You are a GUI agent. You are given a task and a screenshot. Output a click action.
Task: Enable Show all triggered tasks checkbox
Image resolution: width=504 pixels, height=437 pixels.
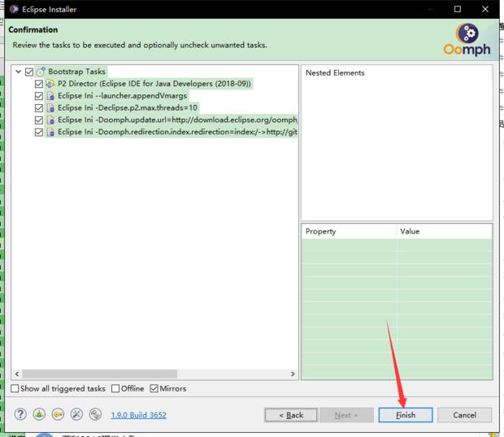[x=15, y=389]
